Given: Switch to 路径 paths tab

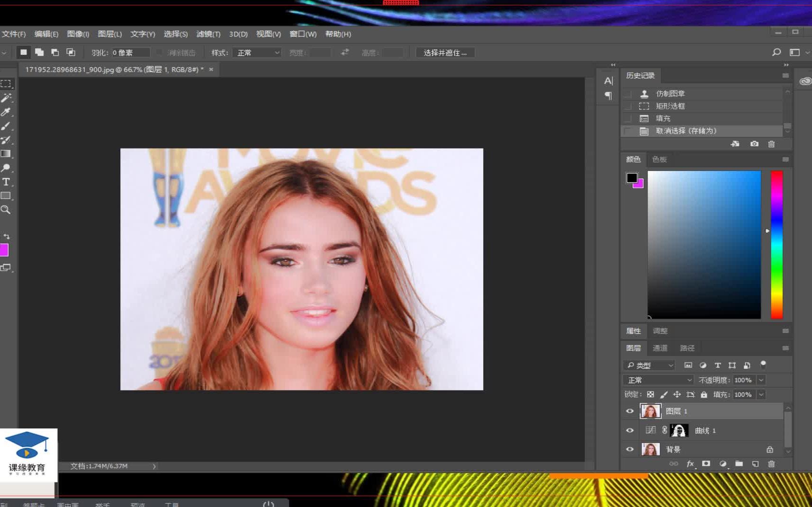Looking at the screenshot, I should tap(687, 348).
